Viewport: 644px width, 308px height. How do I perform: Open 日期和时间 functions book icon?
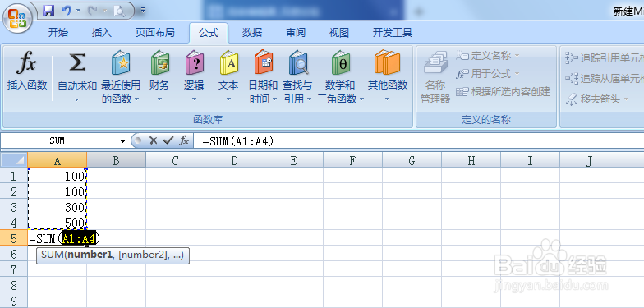point(263,62)
